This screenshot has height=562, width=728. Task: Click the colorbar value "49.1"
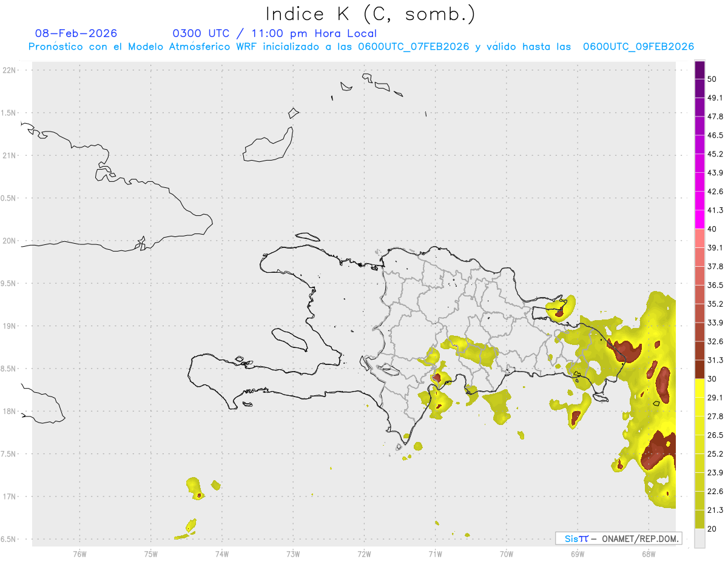click(x=715, y=98)
